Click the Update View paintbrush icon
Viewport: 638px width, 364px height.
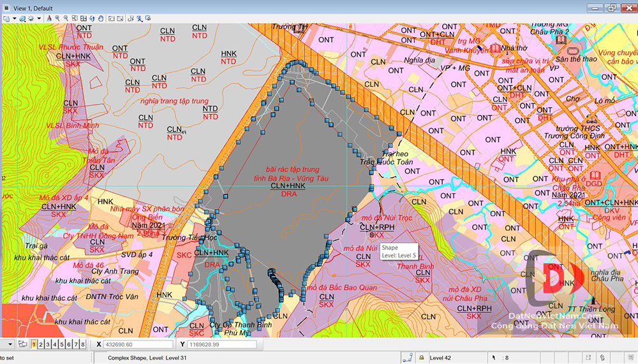click(x=49, y=18)
